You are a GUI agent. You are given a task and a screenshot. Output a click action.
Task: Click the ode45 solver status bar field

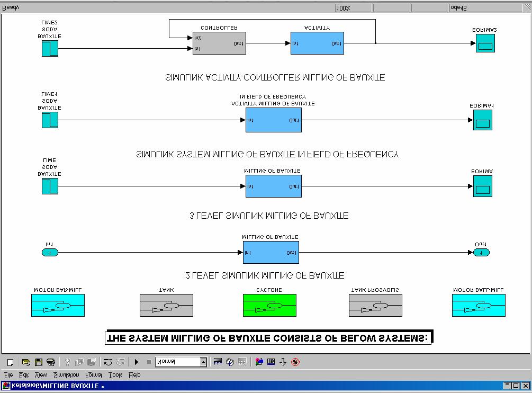tap(485, 8)
